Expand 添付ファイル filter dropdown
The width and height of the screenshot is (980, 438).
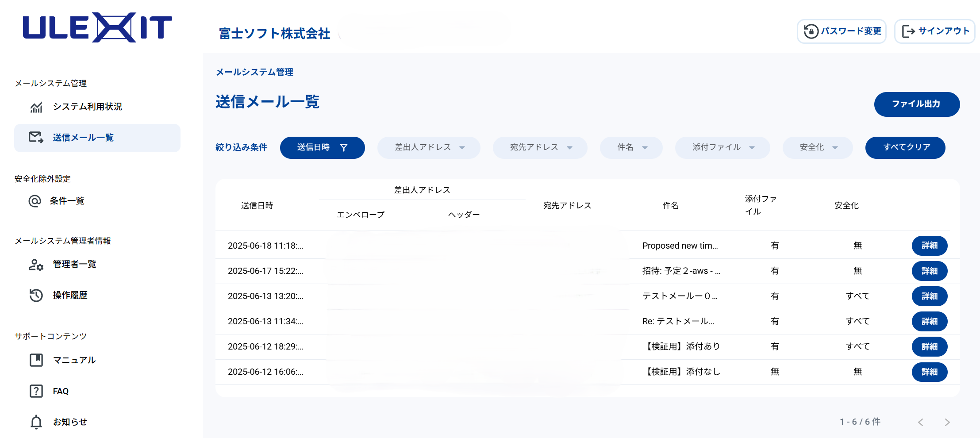click(x=723, y=147)
